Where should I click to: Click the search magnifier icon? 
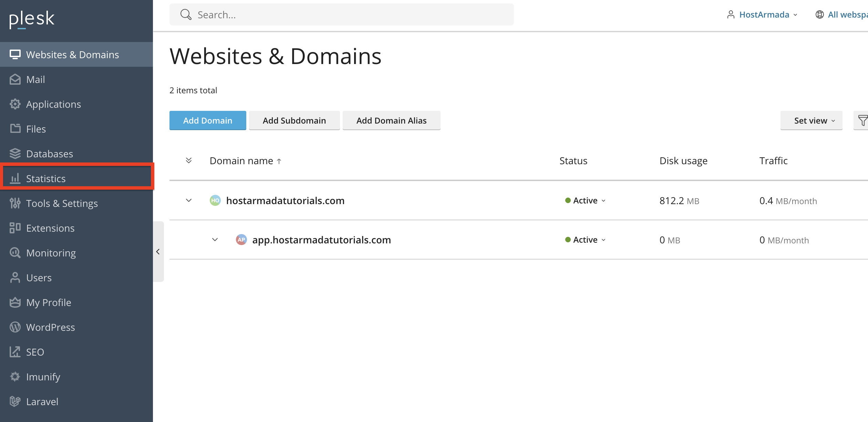(186, 14)
